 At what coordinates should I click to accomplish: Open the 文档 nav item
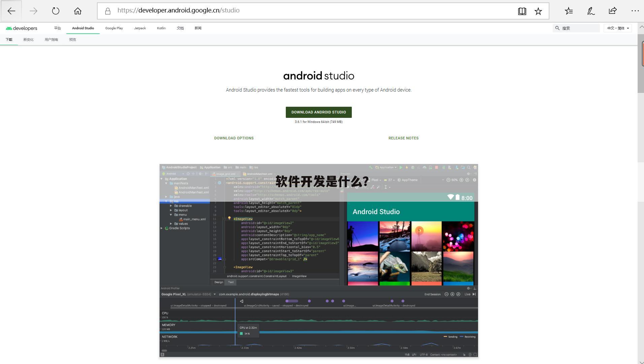[x=180, y=28]
